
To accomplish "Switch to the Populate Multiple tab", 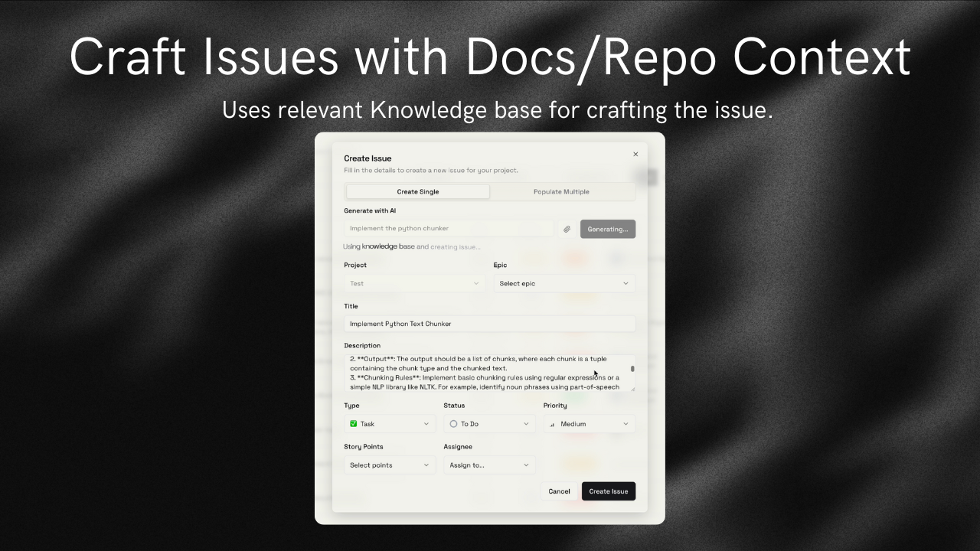I will click(x=561, y=191).
